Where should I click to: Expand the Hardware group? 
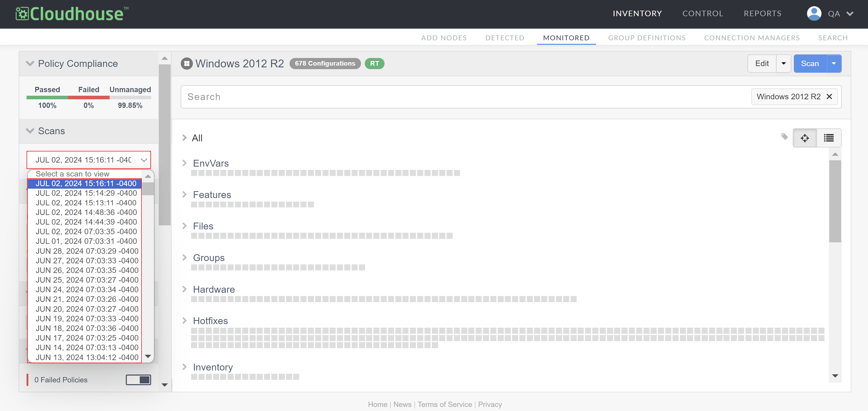(x=184, y=289)
